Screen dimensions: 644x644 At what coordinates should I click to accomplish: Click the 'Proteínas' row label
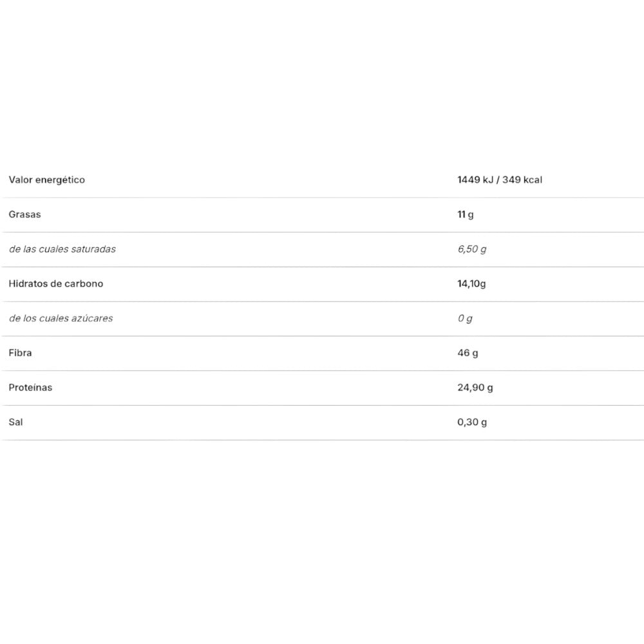pos(31,388)
